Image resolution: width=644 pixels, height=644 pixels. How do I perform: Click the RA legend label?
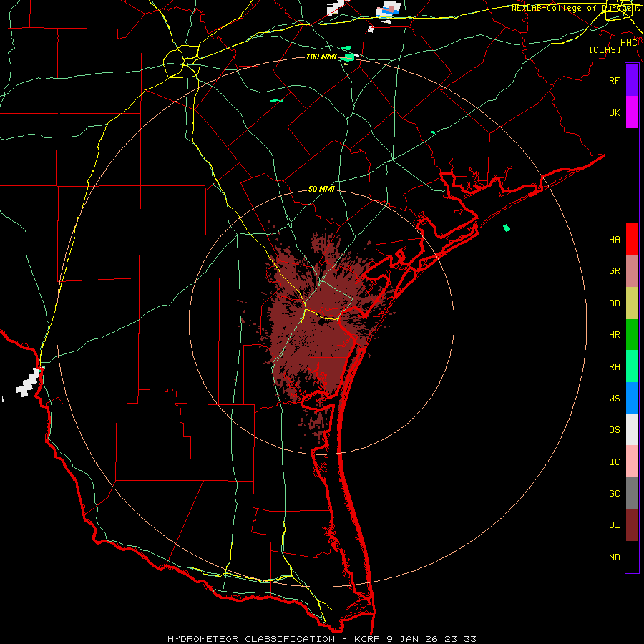(x=614, y=367)
